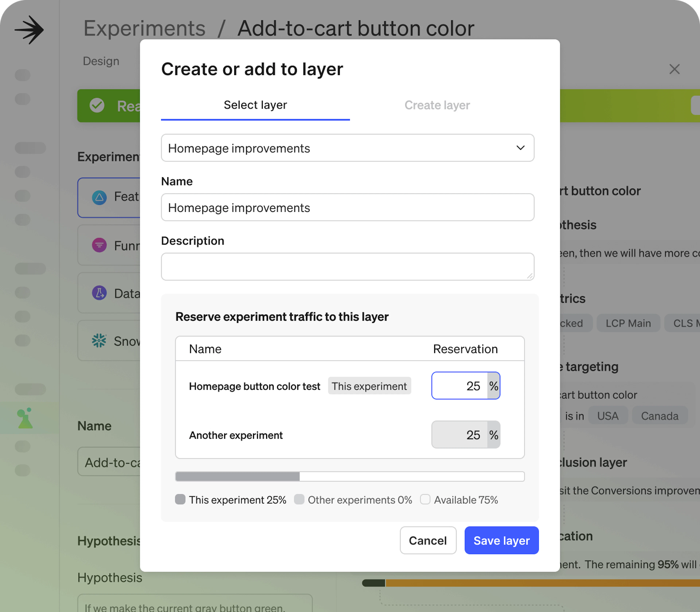Click the purple Data flask icon
Image resolution: width=700 pixels, height=612 pixels.
click(x=99, y=293)
